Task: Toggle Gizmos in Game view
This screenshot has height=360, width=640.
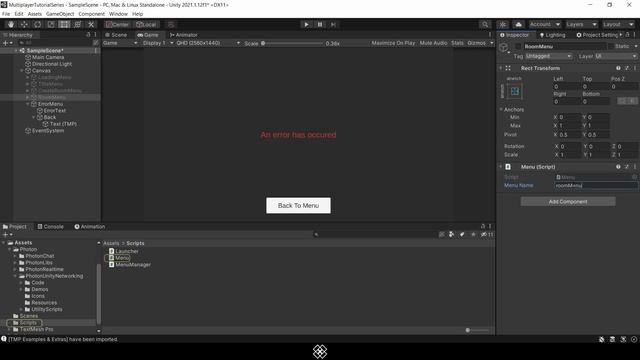Action: (476, 43)
